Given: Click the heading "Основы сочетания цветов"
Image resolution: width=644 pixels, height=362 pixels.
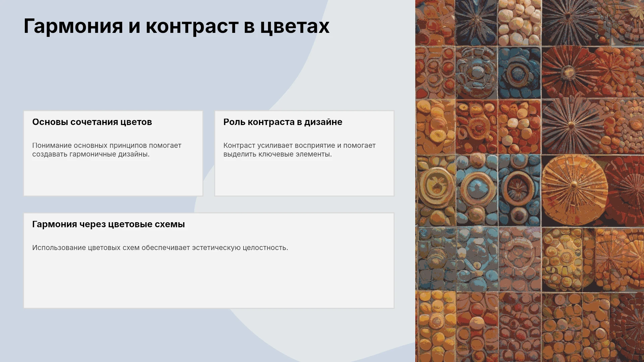Looking at the screenshot, I should click(x=92, y=122).
